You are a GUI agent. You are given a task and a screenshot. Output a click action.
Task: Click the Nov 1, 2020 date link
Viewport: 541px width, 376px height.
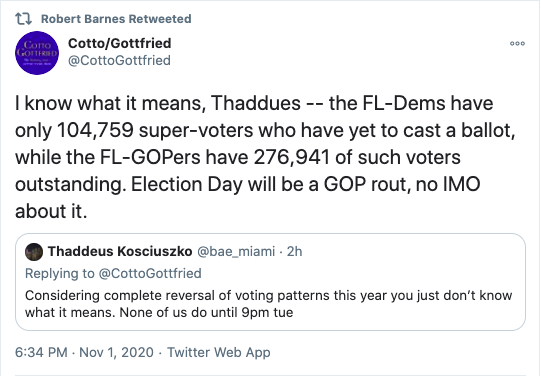click(x=116, y=352)
